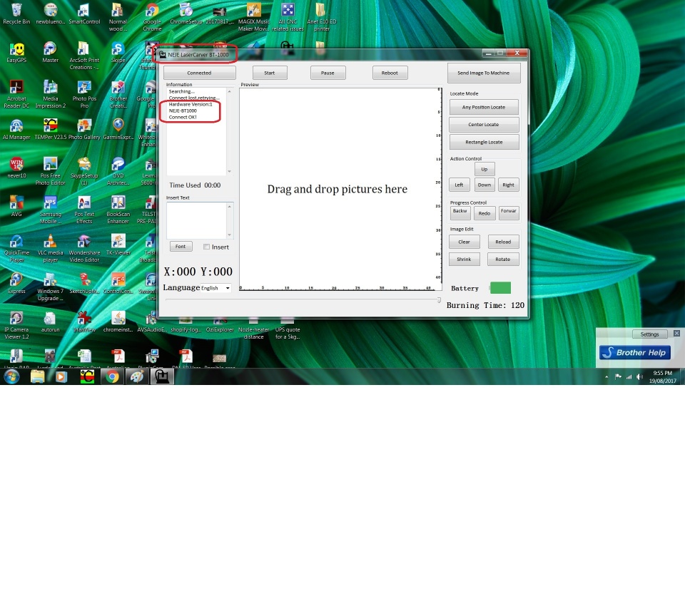Click the NEJE LaserCarver taskbar icon
685x616 pixels.
click(162, 376)
